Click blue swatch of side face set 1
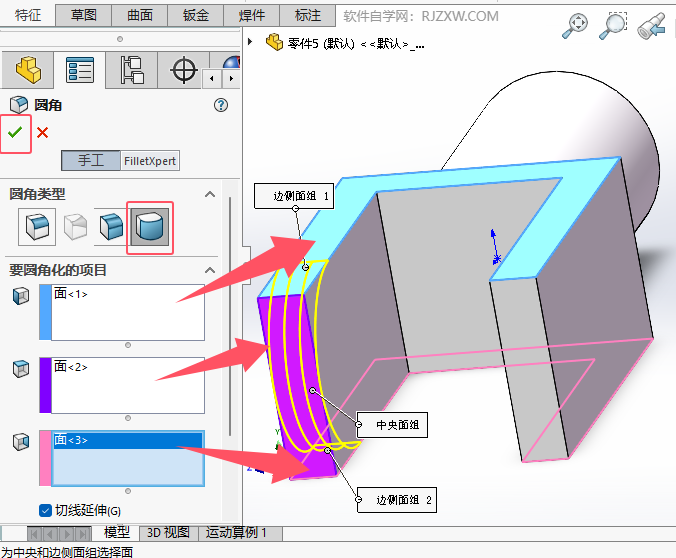Screen dimensions: 676x558 (45, 312)
